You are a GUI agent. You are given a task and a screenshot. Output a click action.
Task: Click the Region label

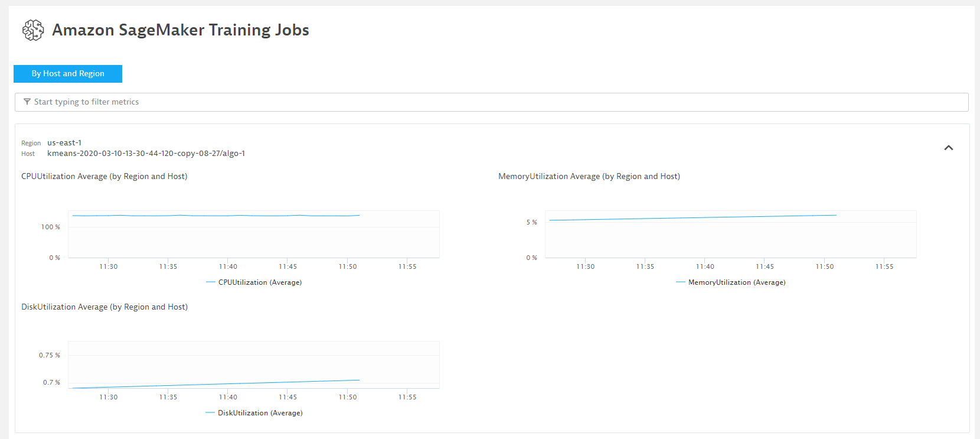pos(31,144)
